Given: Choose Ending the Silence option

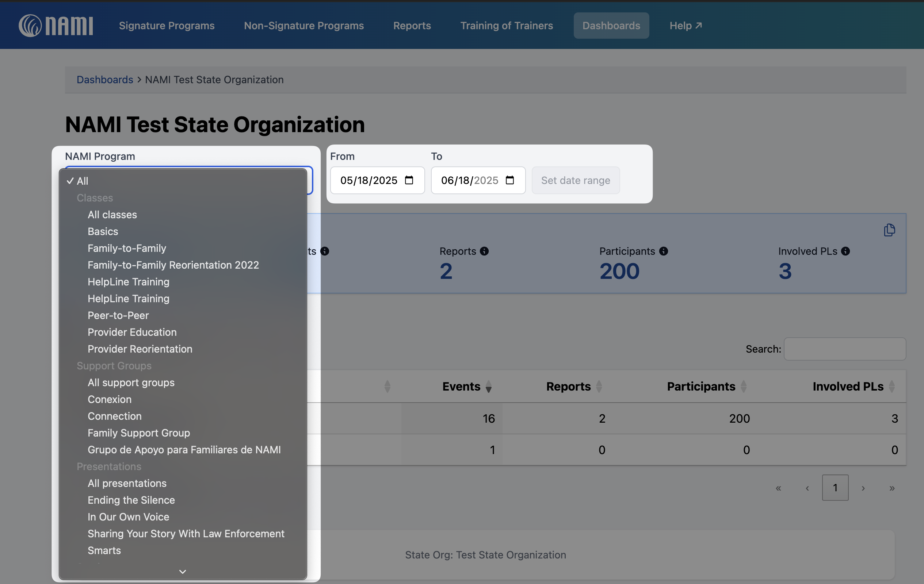Looking at the screenshot, I should [x=183, y=500].
